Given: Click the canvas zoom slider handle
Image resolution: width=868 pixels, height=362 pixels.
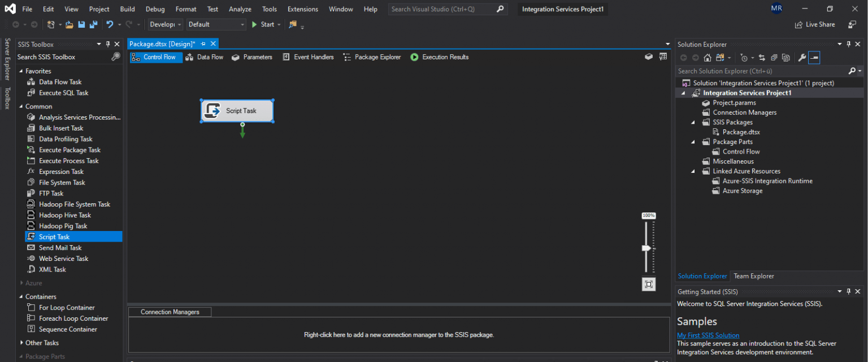Looking at the screenshot, I should pyautogui.click(x=646, y=248).
